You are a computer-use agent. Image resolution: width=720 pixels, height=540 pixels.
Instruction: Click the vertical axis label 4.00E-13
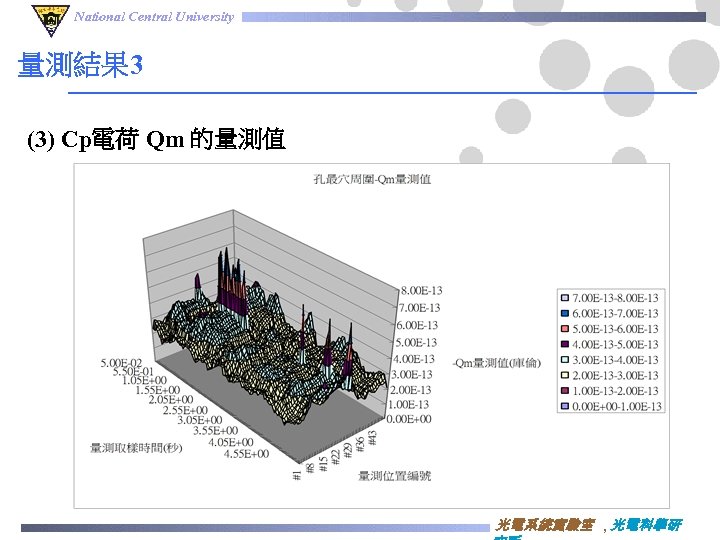[414, 359]
